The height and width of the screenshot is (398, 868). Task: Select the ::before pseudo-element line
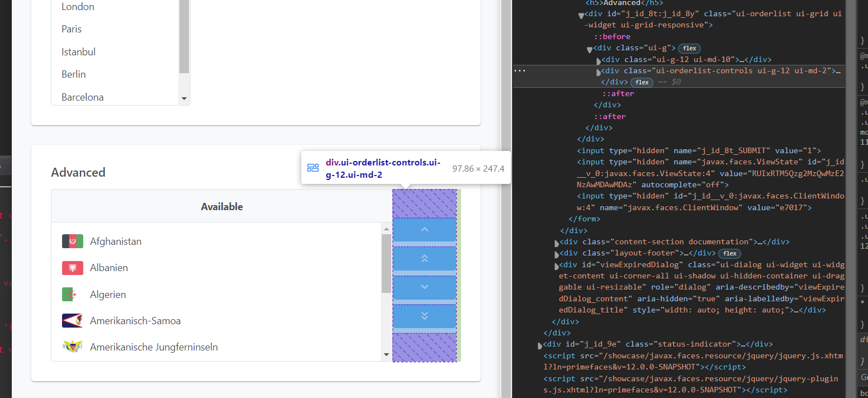[612, 36]
